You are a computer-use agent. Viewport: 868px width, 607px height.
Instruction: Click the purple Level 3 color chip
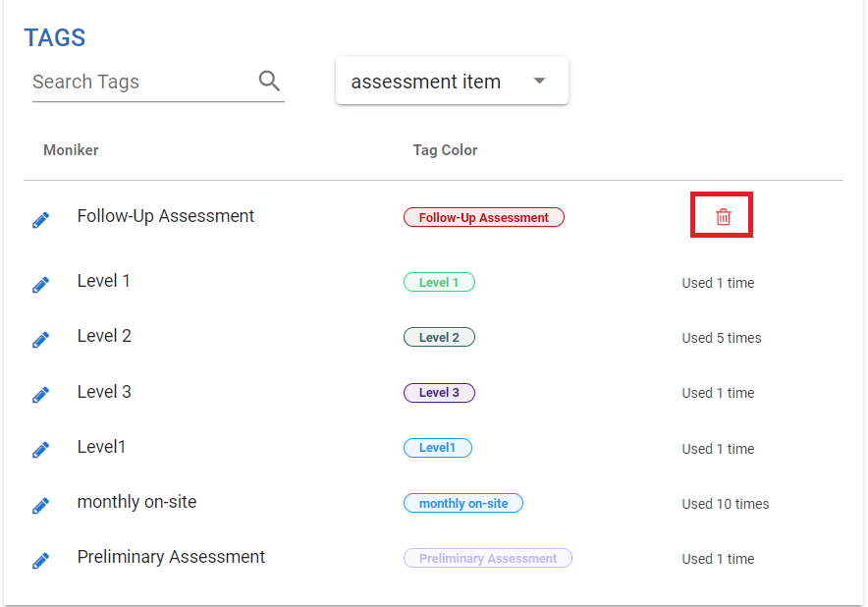tap(439, 393)
